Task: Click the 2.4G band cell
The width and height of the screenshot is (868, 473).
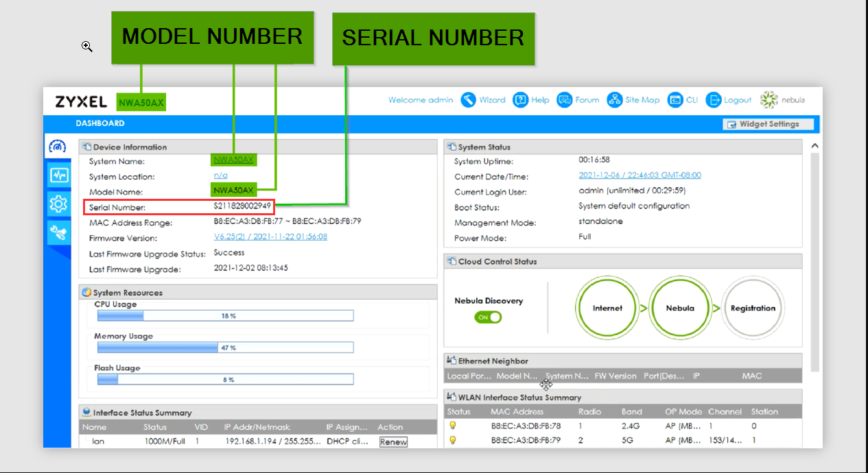Action: coord(630,426)
